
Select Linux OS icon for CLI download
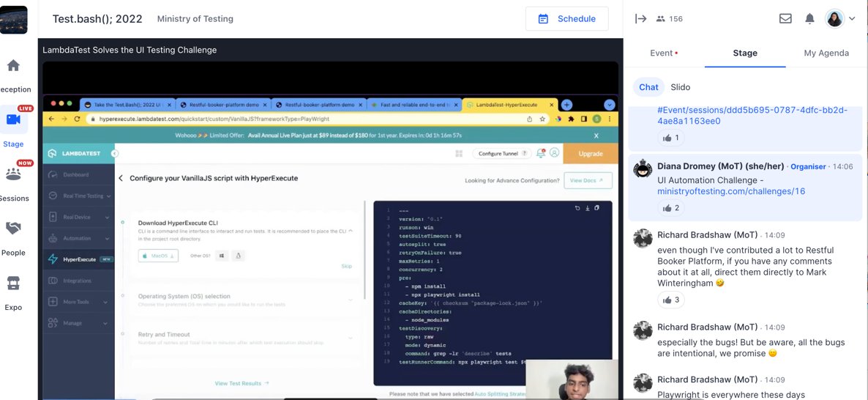click(x=238, y=256)
